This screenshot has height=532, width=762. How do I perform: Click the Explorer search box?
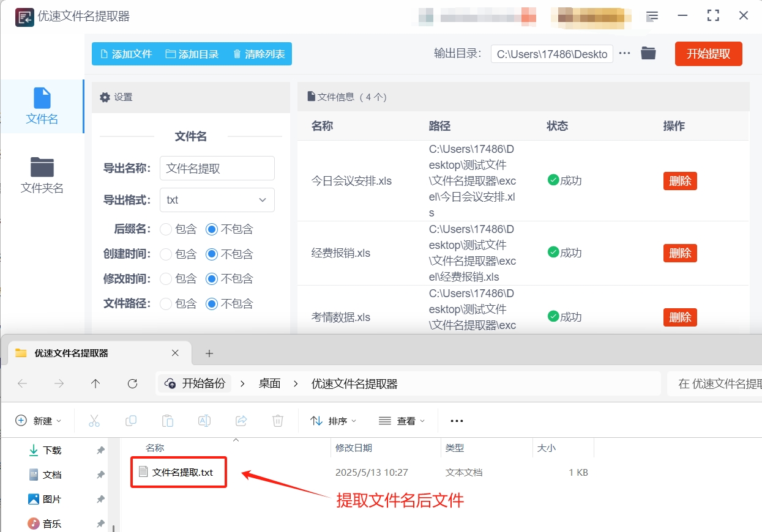point(714,383)
